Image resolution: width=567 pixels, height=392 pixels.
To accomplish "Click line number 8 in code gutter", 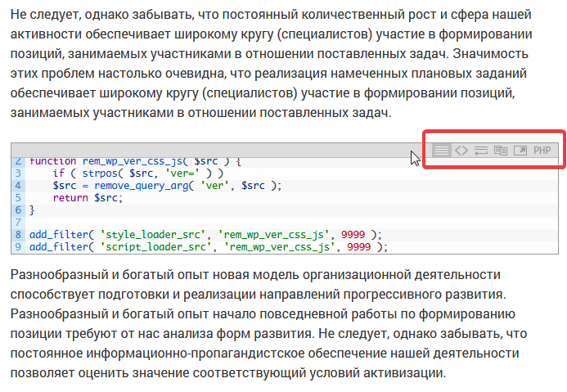I will point(18,235).
